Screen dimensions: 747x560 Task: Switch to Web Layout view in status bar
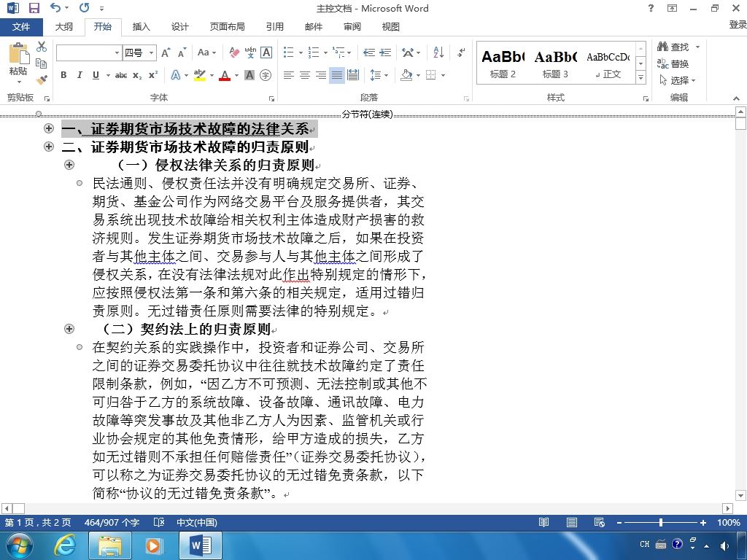click(600, 522)
